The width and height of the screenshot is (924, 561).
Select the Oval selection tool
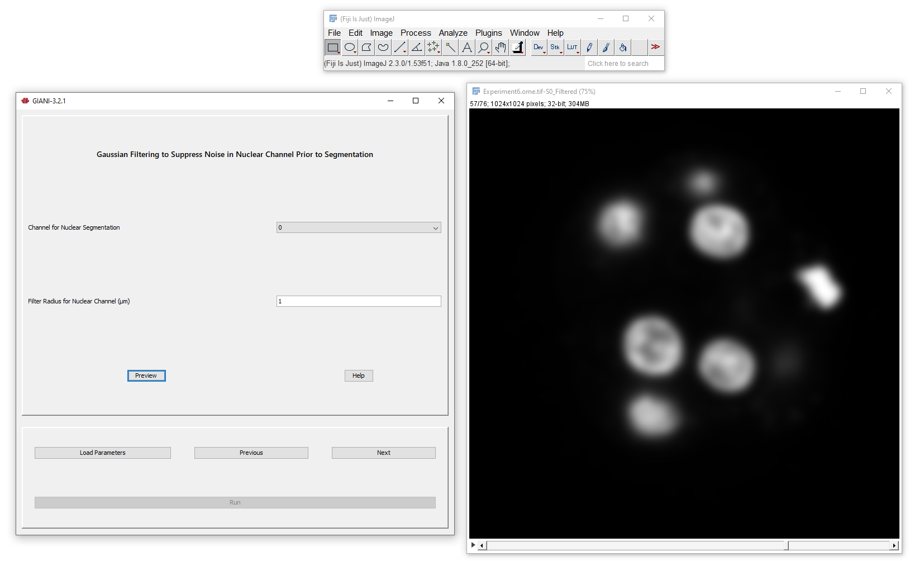pos(350,47)
